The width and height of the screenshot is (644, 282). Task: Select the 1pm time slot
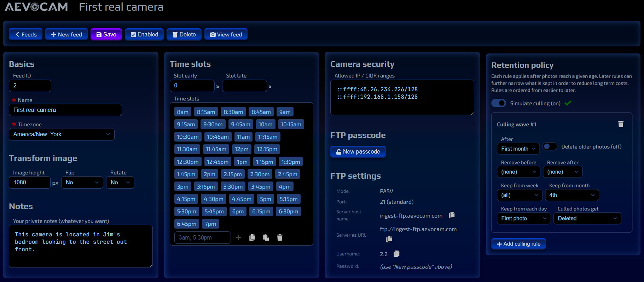tap(242, 162)
